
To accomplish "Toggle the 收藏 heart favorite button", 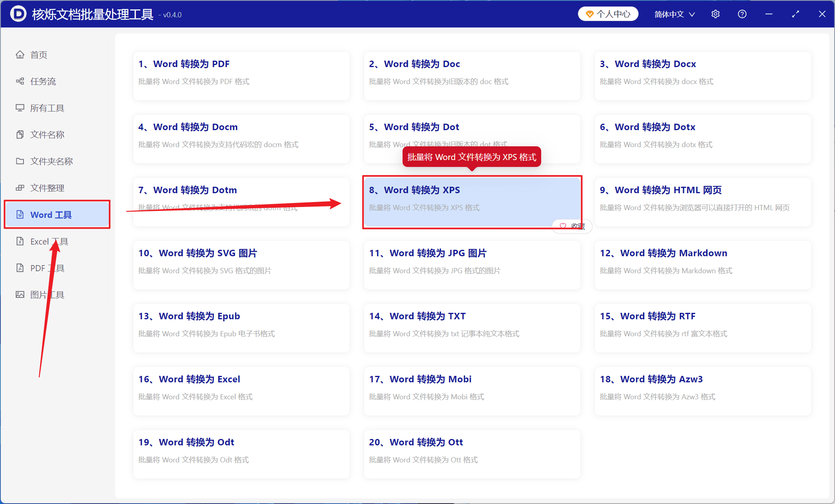I will [x=572, y=226].
